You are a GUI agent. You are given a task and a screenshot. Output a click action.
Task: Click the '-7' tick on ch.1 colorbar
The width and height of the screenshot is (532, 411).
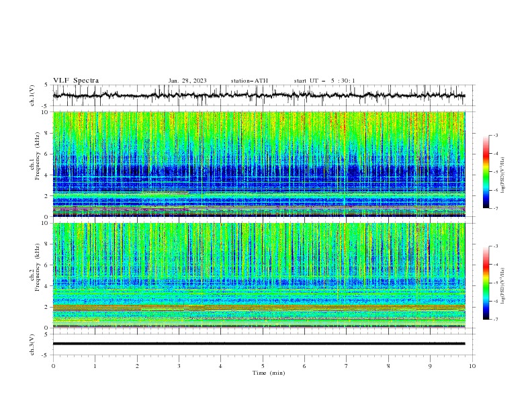495,208
